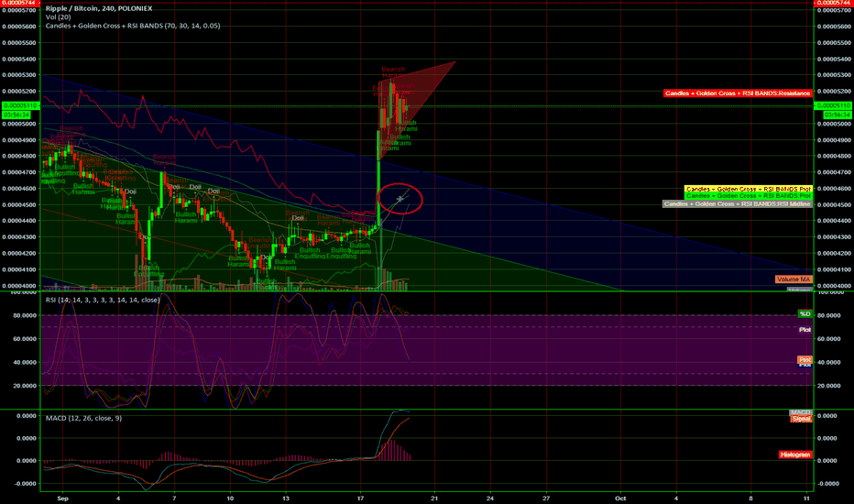Image resolution: width=854 pixels, height=504 pixels.
Task: Select the 21 date tick on time axis
Action: click(x=434, y=498)
